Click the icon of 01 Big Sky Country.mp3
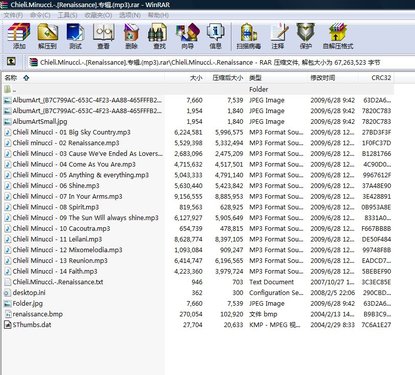415x375 pixels. click(8, 132)
